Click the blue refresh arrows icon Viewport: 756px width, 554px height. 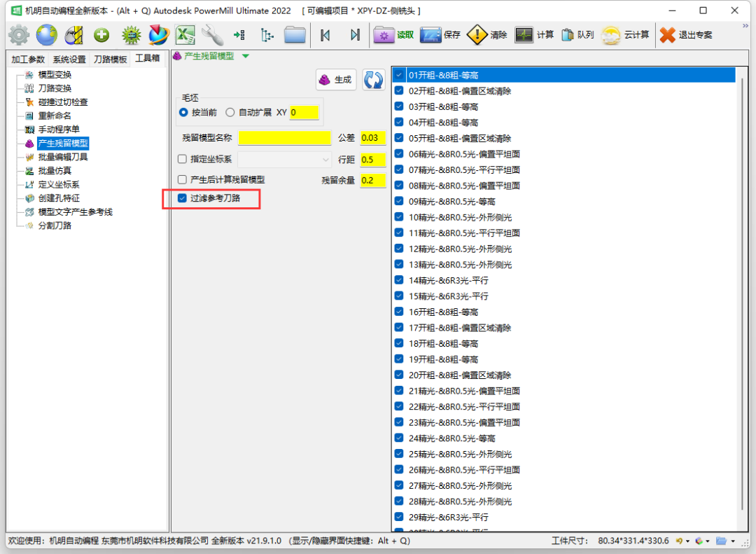coord(374,80)
